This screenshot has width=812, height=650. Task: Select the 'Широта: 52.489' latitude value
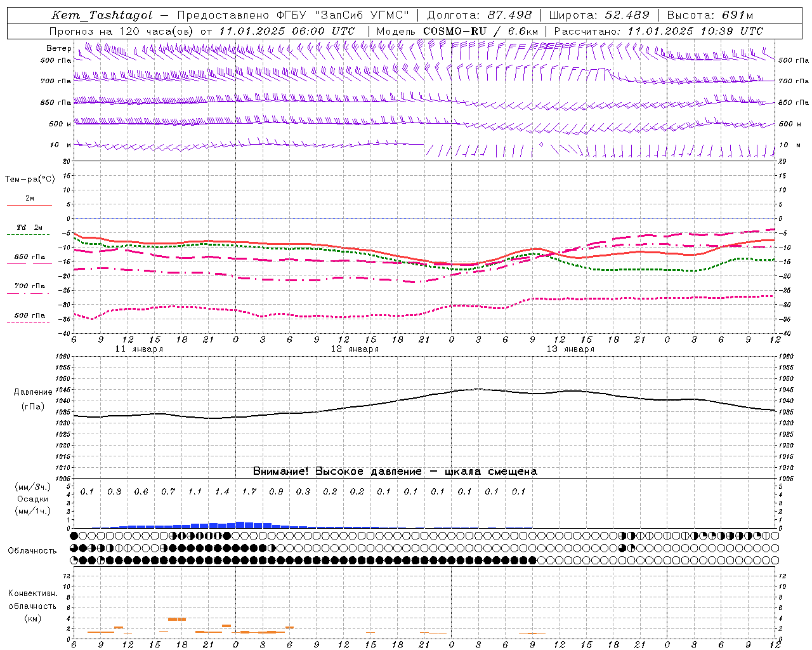(599, 15)
